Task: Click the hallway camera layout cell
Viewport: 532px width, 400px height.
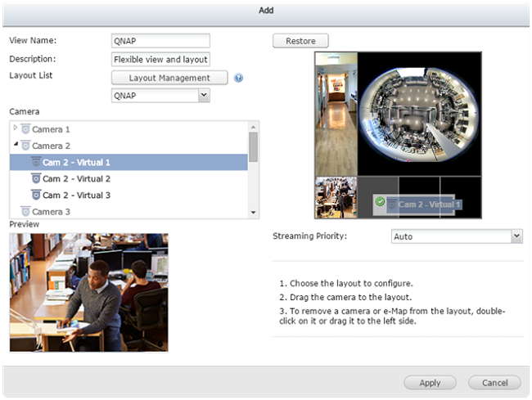Action: (336, 114)
